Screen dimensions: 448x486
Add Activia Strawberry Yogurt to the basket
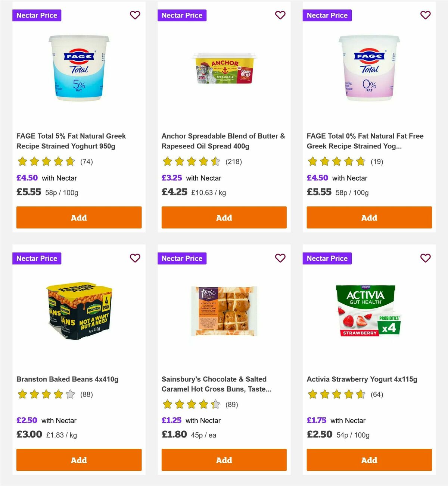pos(369,460)
